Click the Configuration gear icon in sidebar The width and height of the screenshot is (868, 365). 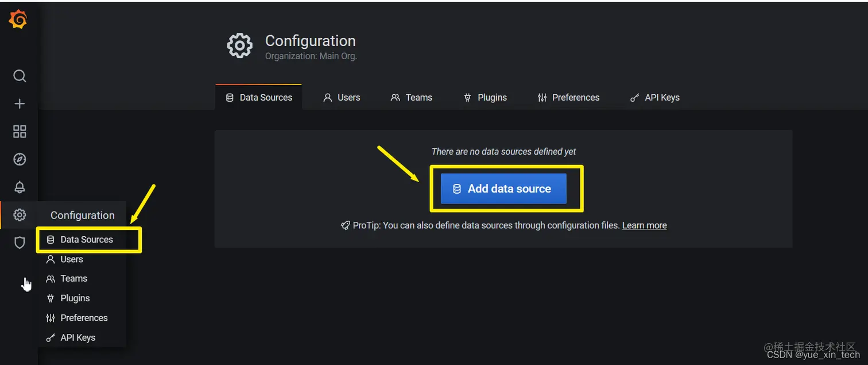[19, 214]
